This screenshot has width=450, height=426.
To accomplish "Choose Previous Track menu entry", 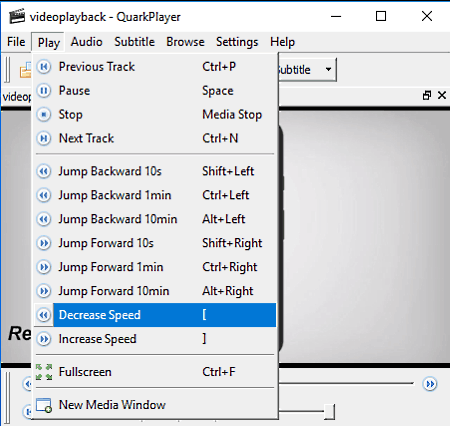I will tap(155, 67).
